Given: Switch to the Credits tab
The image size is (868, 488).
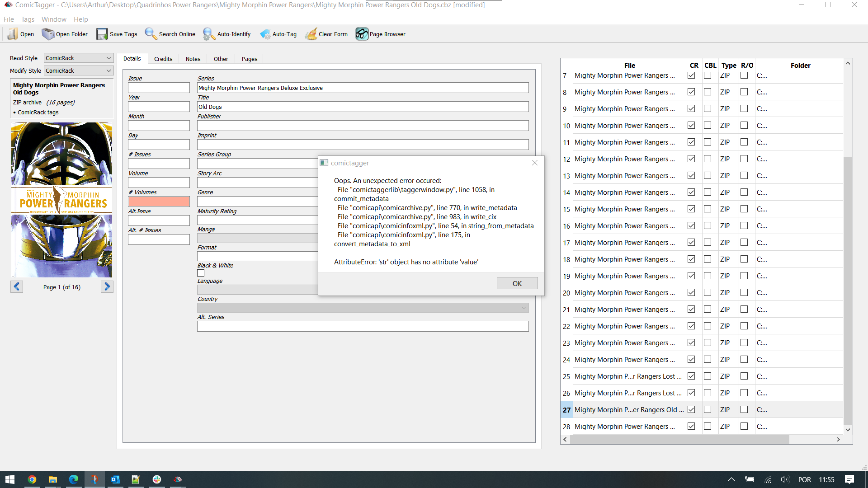Looking at the screenshot, I should tap(163, 59).
